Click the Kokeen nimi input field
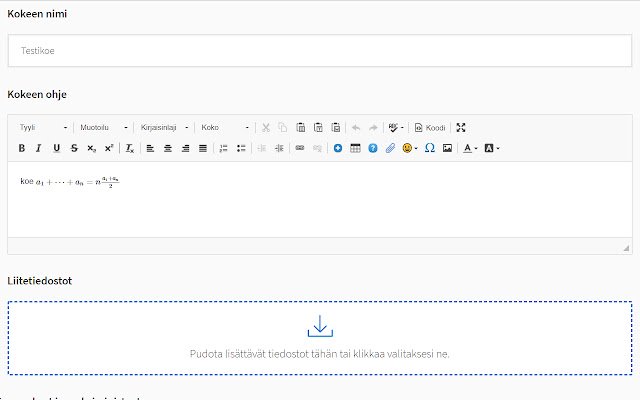Image resolution: width=640 pixels, height=400 pixels. (x=320, y=51)
